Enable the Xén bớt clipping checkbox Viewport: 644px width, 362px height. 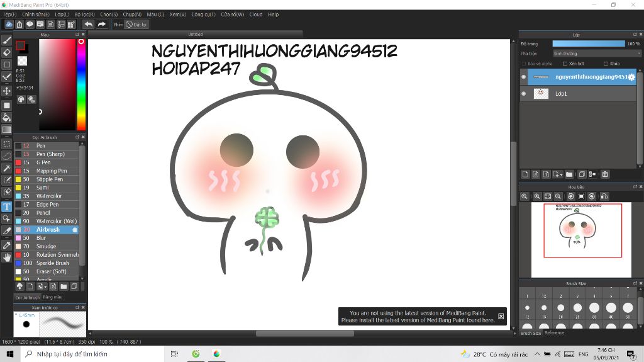coord(565,64)
